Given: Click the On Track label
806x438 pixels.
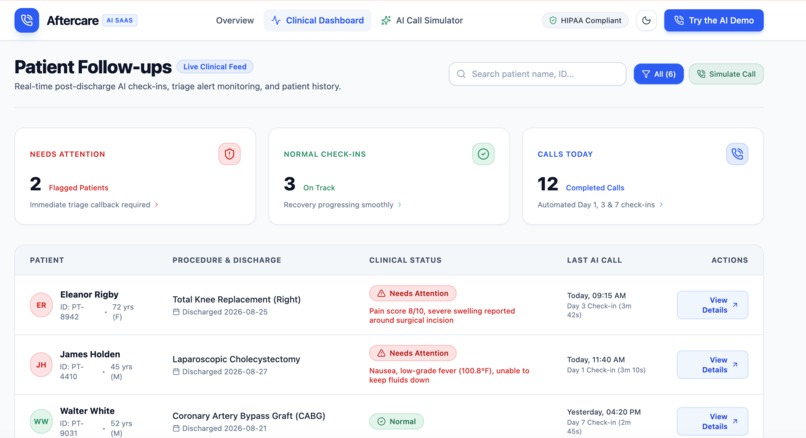Looking at the screenshot, I should [x=319, y=188].
